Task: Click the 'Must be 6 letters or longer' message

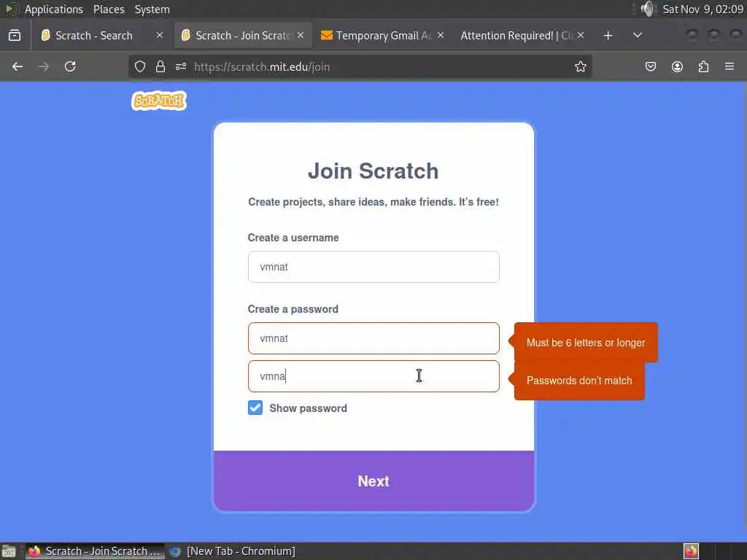Action: pos(586,343)
